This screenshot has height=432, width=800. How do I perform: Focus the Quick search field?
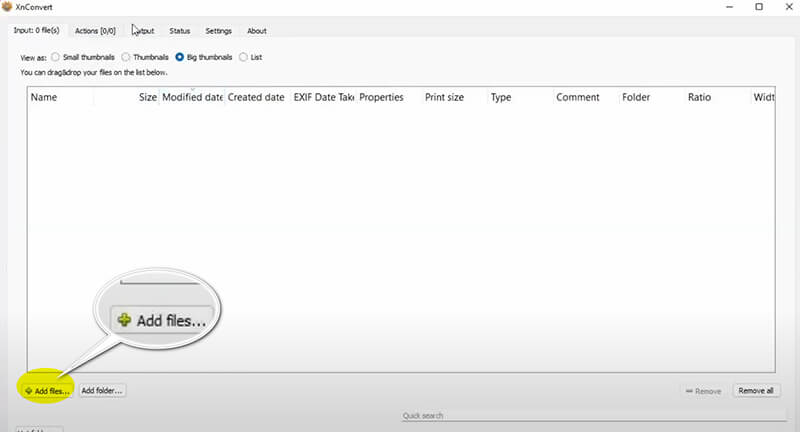593,416
